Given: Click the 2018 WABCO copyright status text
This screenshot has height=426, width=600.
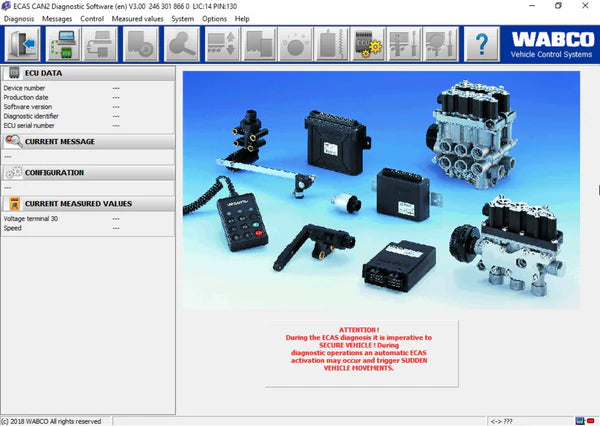Looking at the screenshot, I should tap(52, 421).
